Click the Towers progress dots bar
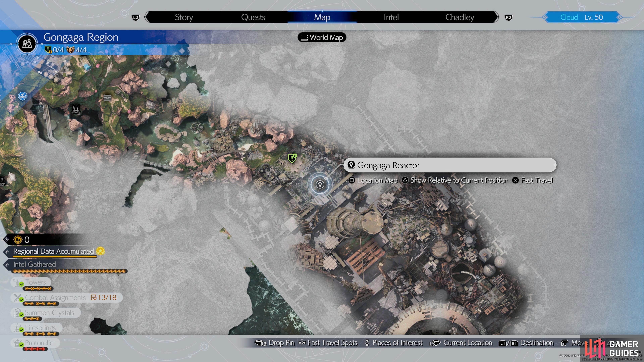The width and height of the screenshot is (644, 362). (x=38, y=289)
